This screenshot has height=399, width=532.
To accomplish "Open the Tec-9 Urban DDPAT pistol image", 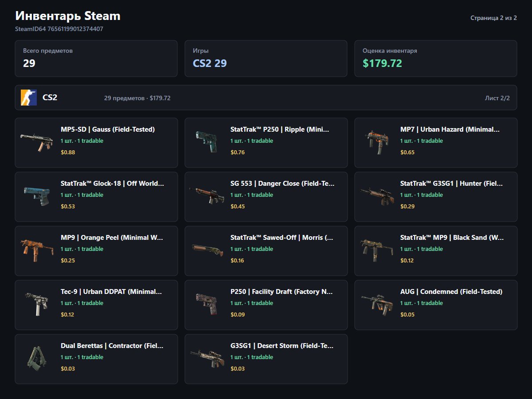I will tap(37, 303).
